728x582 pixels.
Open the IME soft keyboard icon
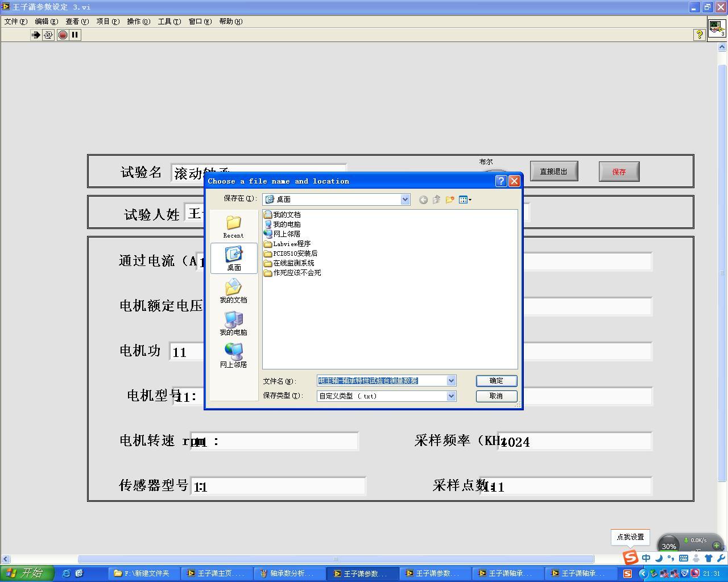tap(683, 558)
